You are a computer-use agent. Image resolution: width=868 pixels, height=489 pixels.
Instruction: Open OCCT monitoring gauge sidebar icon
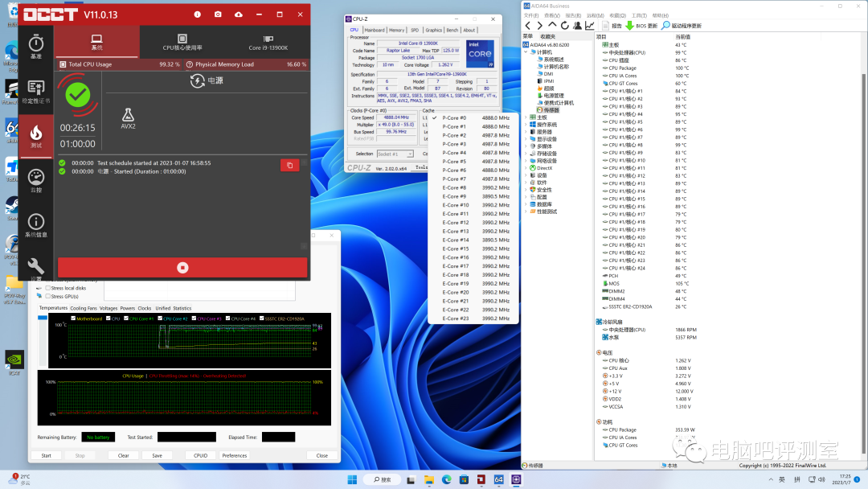[36, 177]
